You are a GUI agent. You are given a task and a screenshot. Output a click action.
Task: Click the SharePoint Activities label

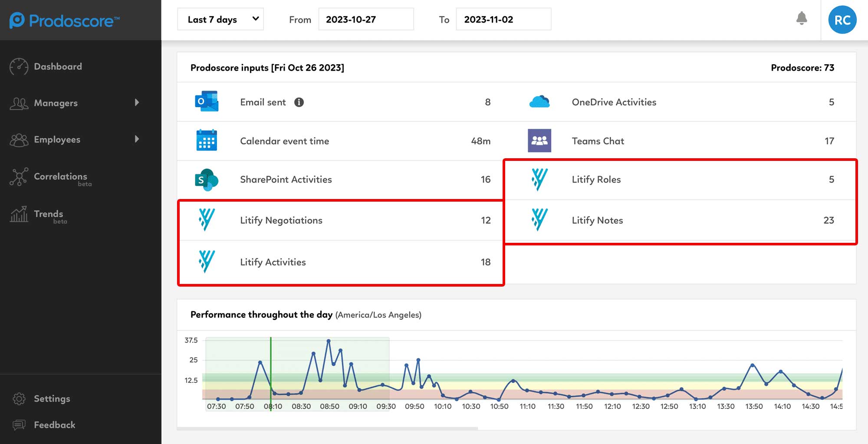point(286,180)
